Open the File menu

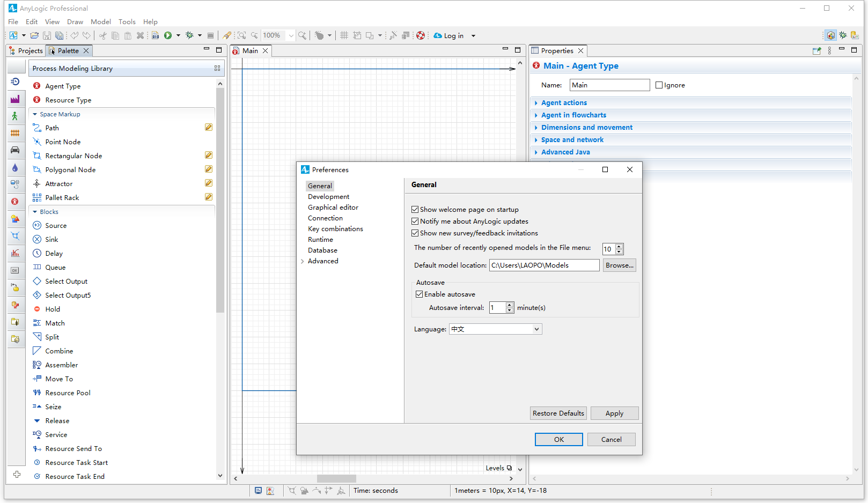tap(13, 21)
